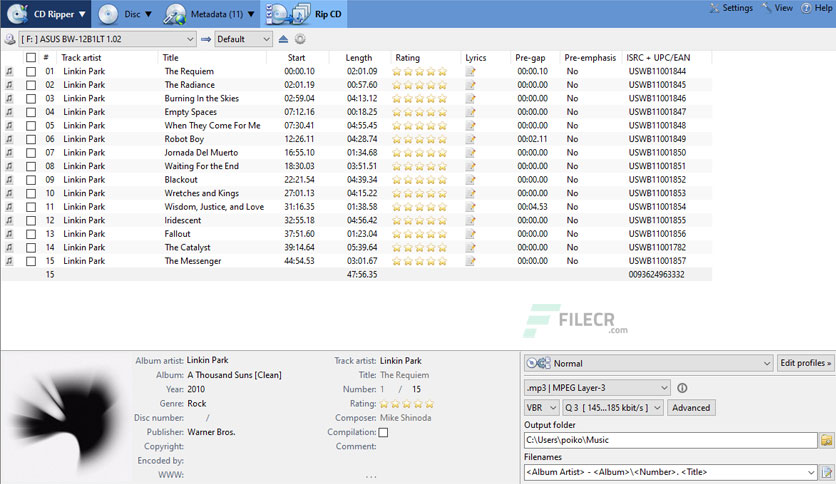
Task: Check the box for track 04 Empty Spaces
Action: [x=31, y=112]
